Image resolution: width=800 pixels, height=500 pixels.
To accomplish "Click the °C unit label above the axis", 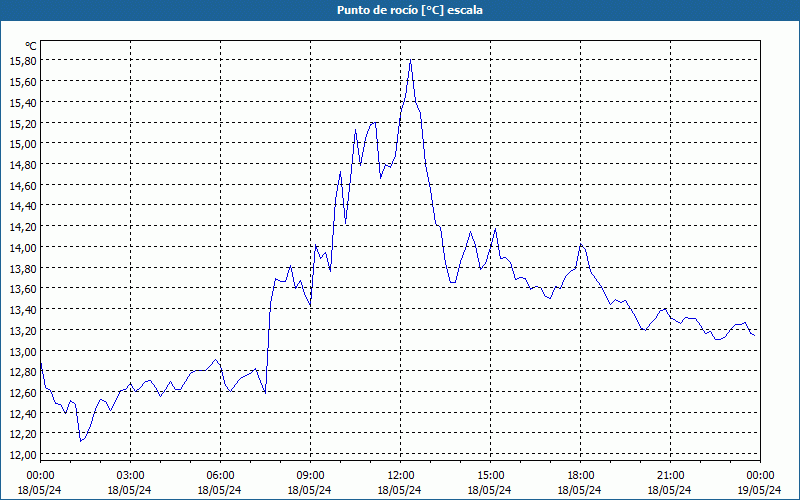I will (x=31, y=46).
